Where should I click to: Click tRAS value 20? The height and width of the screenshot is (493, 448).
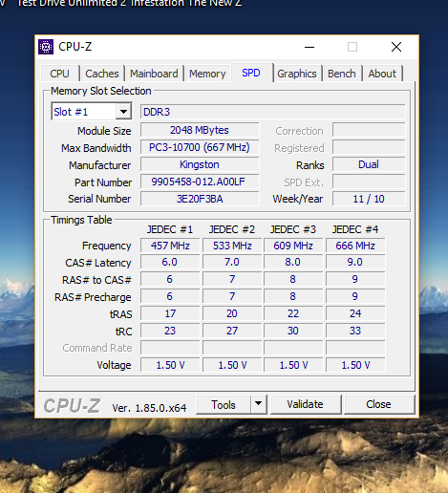click(x=232, y=313)
